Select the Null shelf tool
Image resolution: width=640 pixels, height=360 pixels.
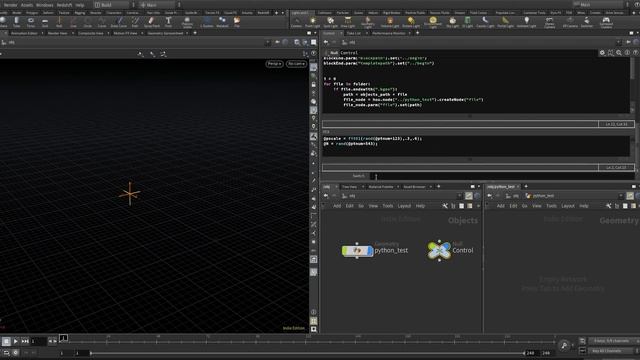pos(59,22)
